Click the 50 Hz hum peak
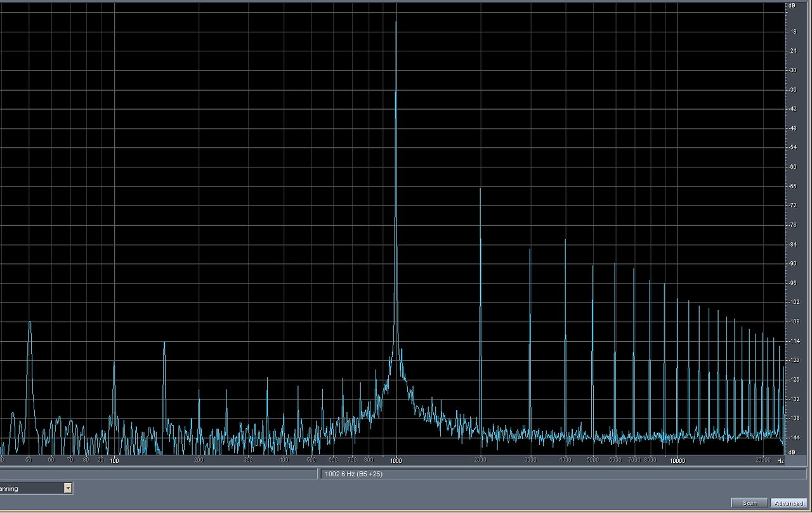 (x=29, y=323)
